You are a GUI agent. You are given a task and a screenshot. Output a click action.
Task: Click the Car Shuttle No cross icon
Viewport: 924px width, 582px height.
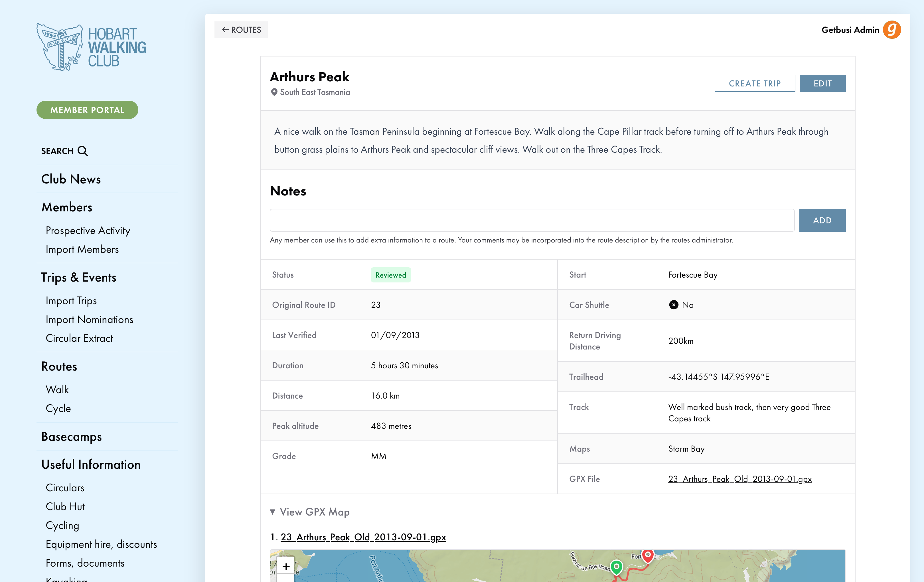coord(673,305)
